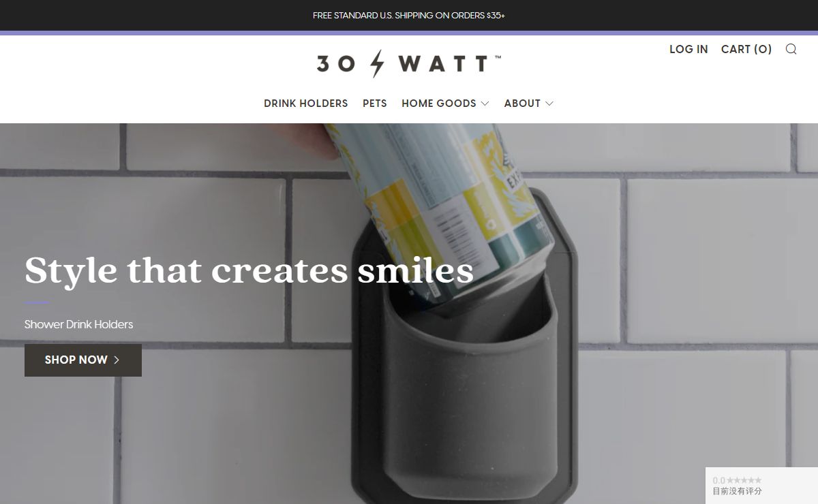Click the free shipping announcement bar
The height and width of the screenshot is (504, 818).
409,15
